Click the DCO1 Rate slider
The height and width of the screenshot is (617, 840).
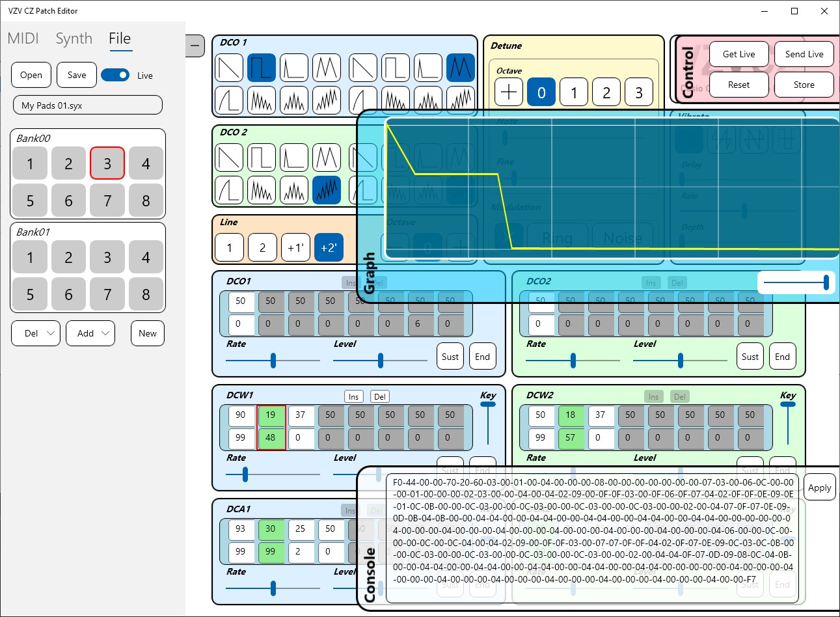pyautogui.click(x=272, y=360)
